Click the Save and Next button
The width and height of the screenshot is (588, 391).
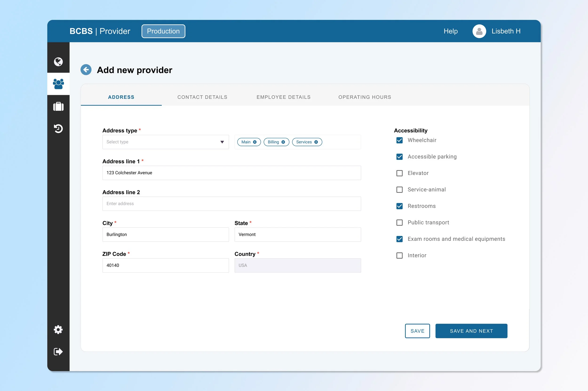(471, 331)
